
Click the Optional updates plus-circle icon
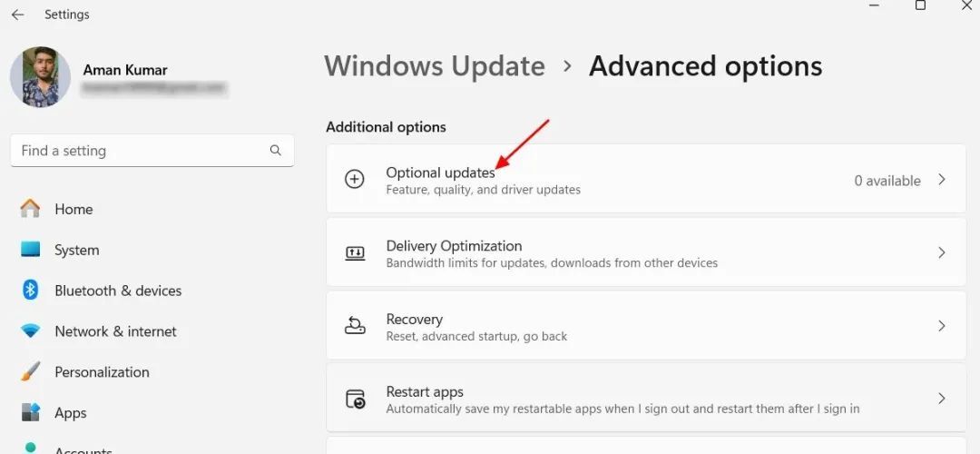(355, 180)
